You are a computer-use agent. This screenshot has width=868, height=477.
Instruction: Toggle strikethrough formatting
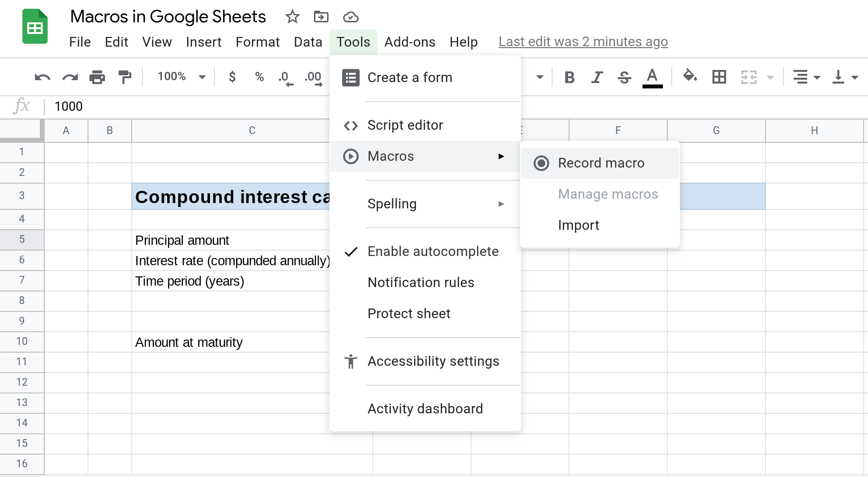pos(625,77)
